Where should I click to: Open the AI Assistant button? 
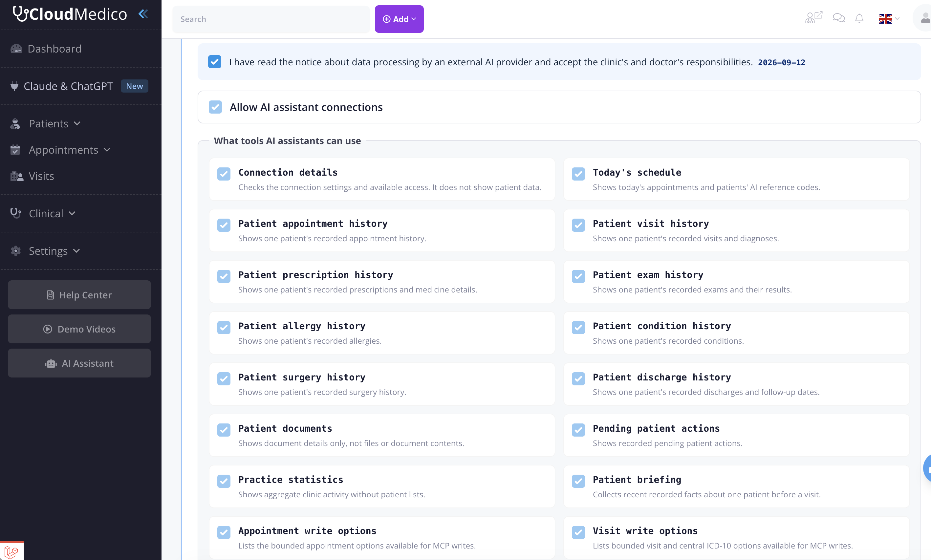tap(79, 363)
